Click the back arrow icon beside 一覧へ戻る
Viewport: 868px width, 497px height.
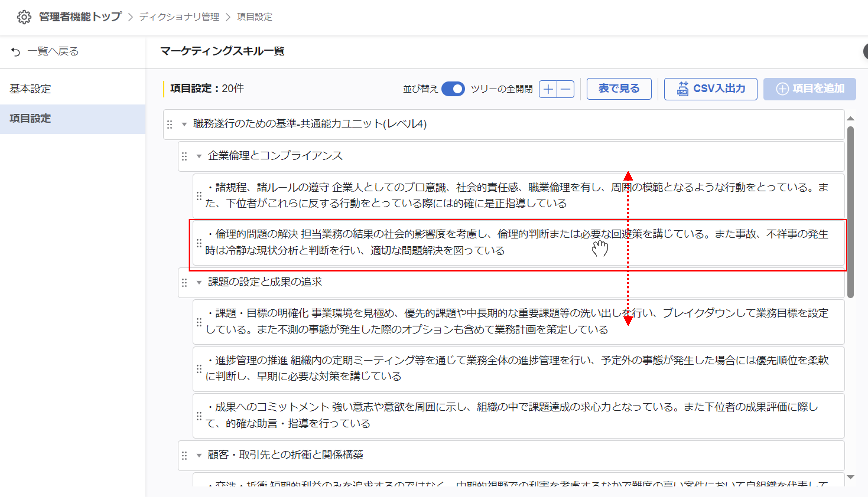pos(16,52)
